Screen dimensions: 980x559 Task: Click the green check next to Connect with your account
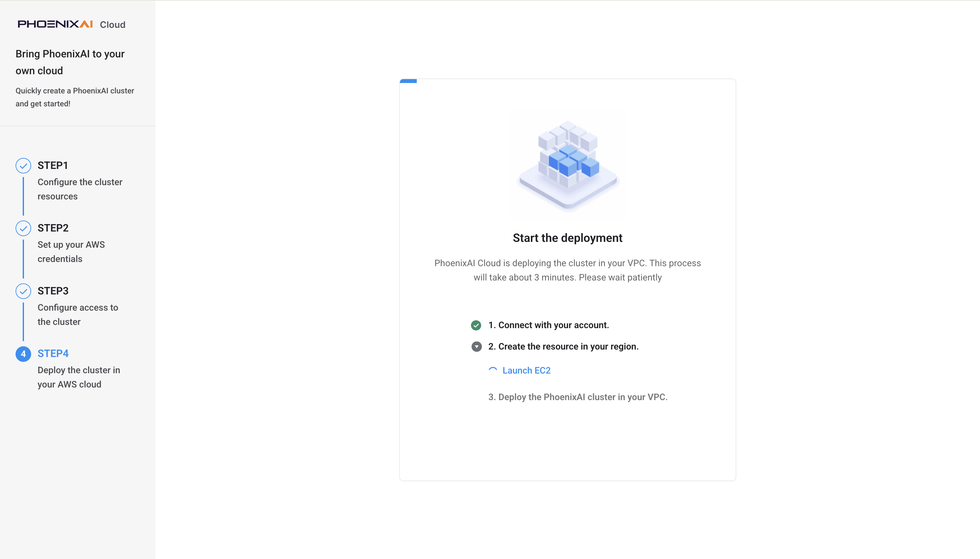pos(476,325)
